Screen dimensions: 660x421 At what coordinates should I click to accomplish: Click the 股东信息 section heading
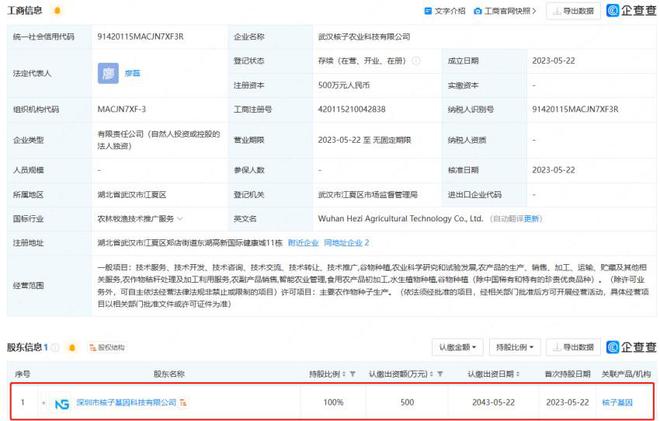(24, 347)
